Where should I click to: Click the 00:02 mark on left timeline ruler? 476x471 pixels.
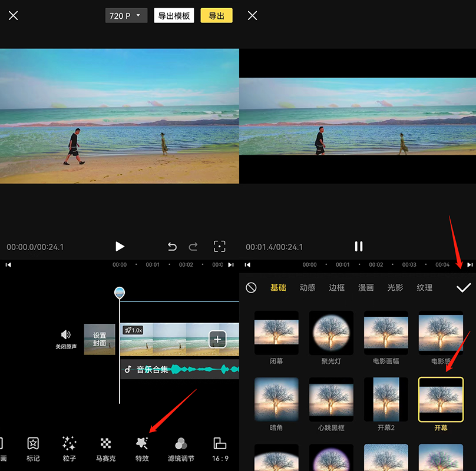coord(186,264)
